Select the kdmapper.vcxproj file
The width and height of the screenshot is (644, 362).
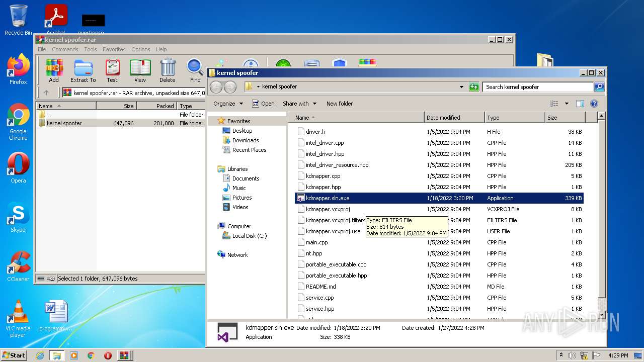pyautogui.click(x=439, y=209)
